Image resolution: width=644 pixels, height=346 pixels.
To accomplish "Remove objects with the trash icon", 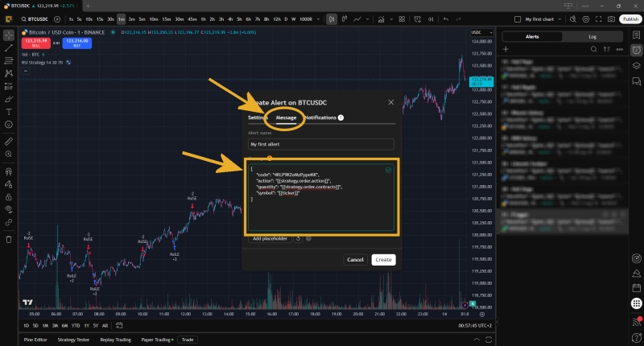I will pyautogui.click(x=9, y=239).
